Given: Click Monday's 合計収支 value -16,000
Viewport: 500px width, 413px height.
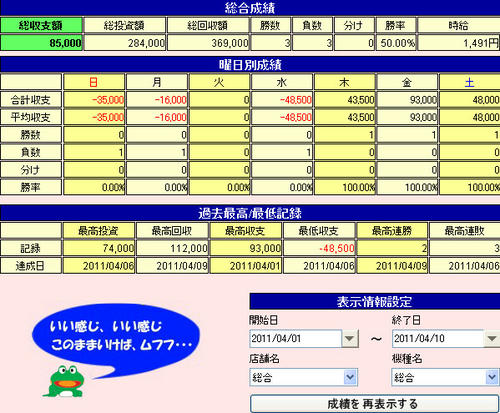Looking at the screenshot, I should tap(157, 100).
